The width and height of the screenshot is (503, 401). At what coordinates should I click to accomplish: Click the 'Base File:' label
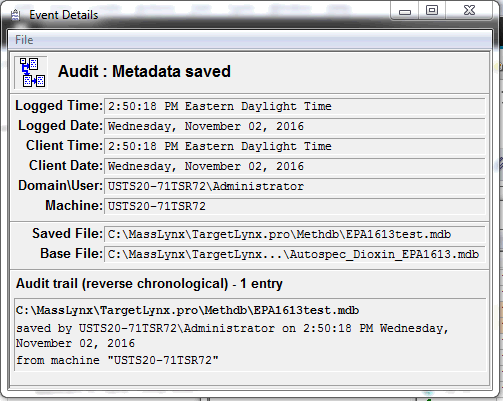click(71, 254)
